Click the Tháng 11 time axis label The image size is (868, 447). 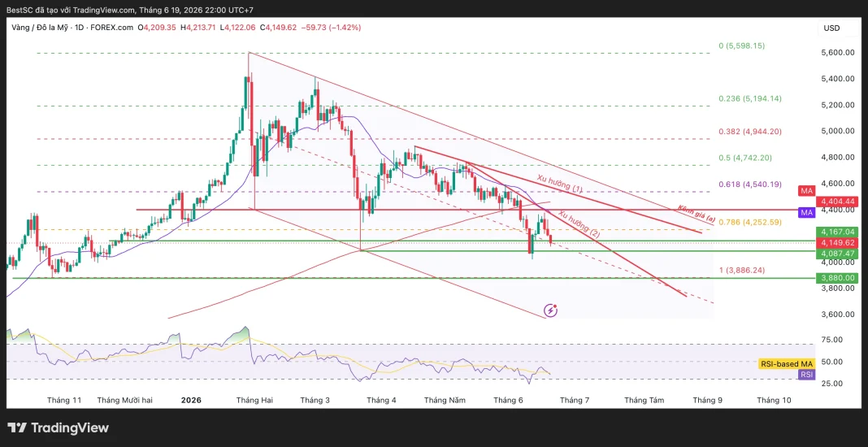pyautogui.click(x=65, y=400)
